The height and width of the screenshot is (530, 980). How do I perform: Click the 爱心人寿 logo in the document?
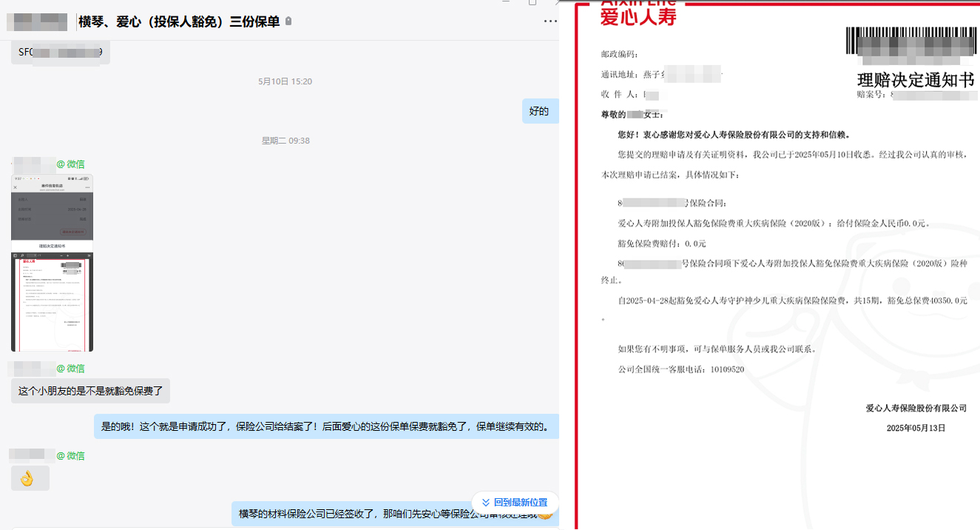[638, 15]
